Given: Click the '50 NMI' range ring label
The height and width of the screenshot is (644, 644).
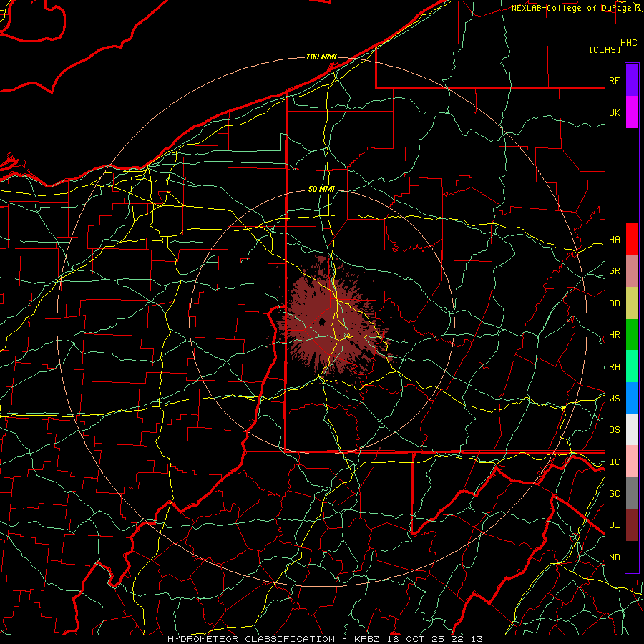Looking at the screenshot, I should [x=321, y=189].
